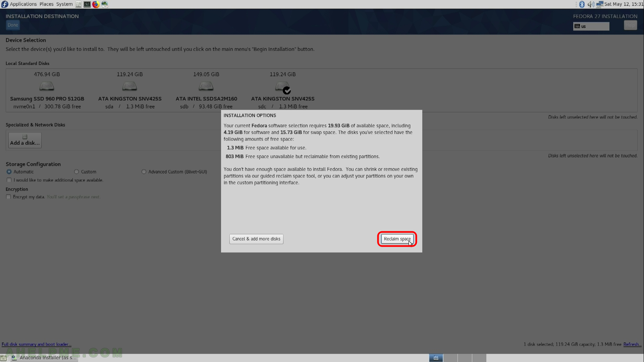Click the volume speaker tray icon

pos(591,4)
